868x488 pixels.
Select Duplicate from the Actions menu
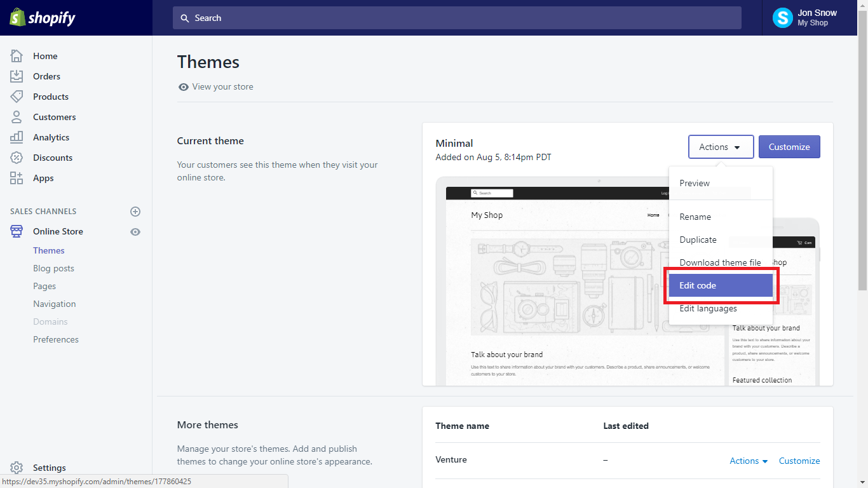721,240
